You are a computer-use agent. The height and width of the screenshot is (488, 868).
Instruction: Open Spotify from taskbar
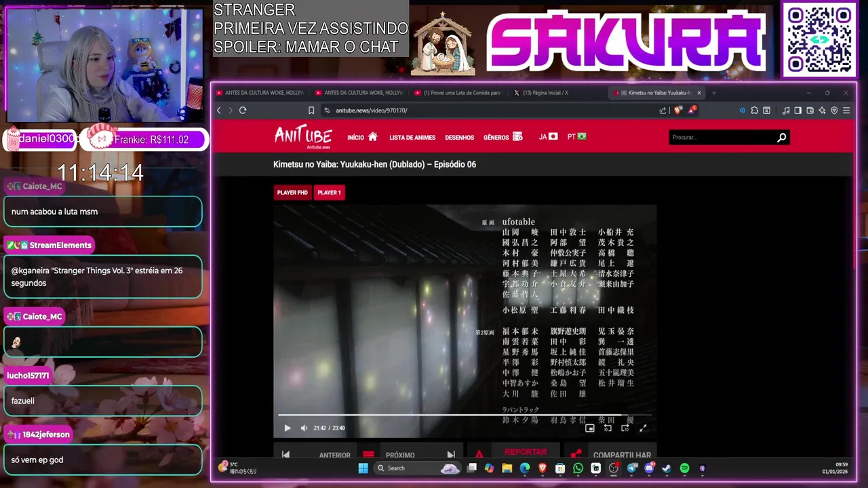[684, 468]
